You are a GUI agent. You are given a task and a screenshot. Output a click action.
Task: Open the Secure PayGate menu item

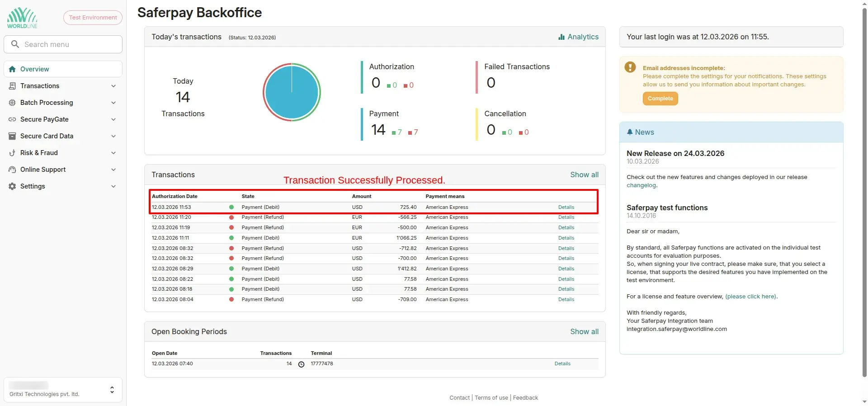pyautogui.click(x=63, y=119)
